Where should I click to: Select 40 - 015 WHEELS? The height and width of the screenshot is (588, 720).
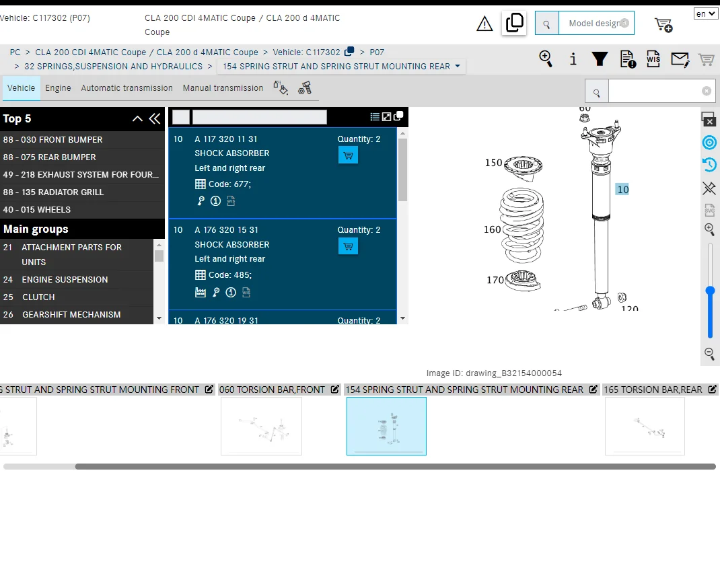[x=82, y=209]
